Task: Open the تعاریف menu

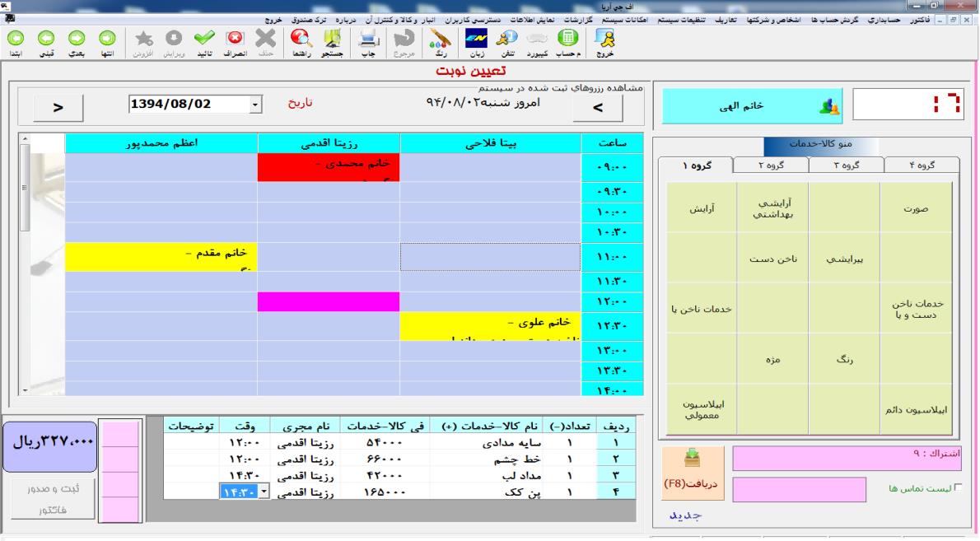Action: [725, 20]
